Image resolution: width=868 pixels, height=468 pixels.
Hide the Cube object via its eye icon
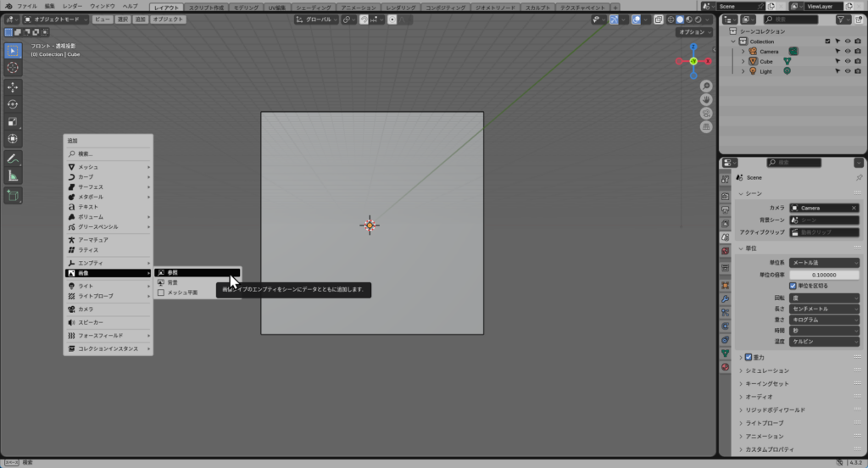click(x=848, y=61)
